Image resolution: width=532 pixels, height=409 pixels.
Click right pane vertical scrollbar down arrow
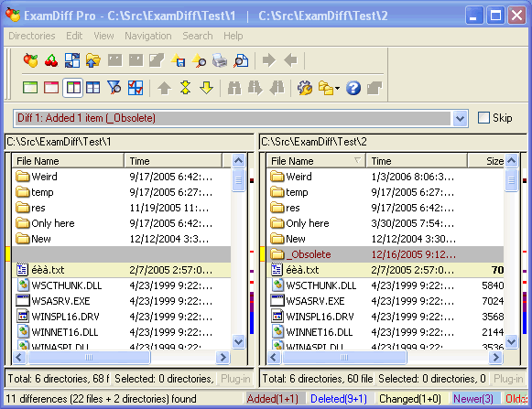(x=511, y=341)
